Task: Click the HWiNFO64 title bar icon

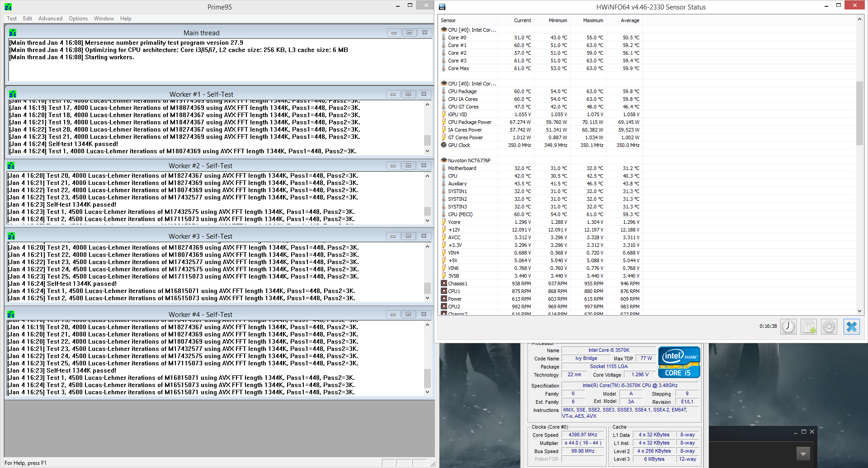Action: tap(442, 7)
